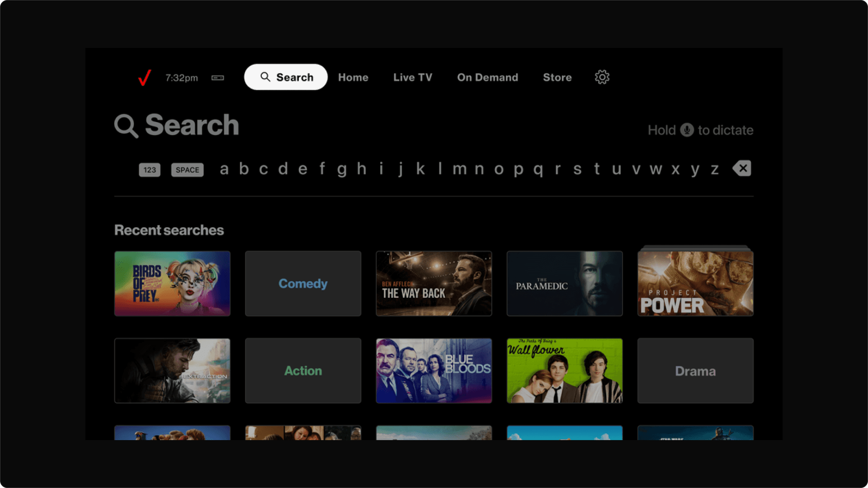This screenshot has width=868, height=488.
Task: Go to the Home tab
Action: (353, 77)
